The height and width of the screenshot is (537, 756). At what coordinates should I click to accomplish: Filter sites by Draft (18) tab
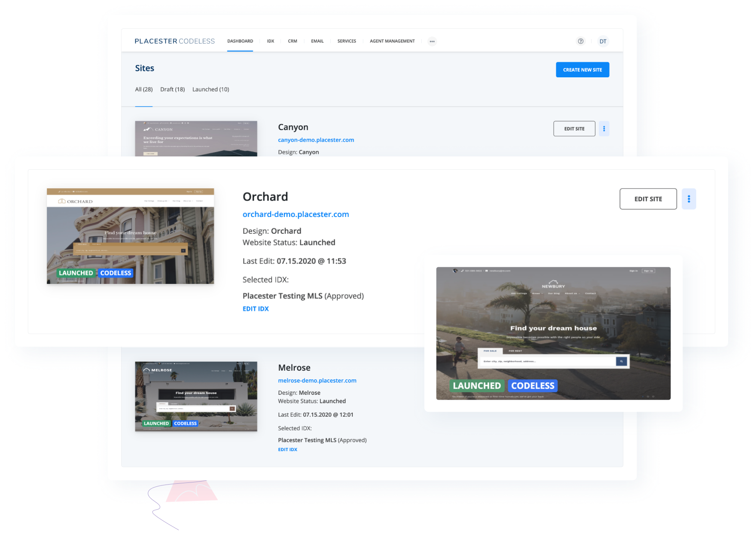pos(172,89)
